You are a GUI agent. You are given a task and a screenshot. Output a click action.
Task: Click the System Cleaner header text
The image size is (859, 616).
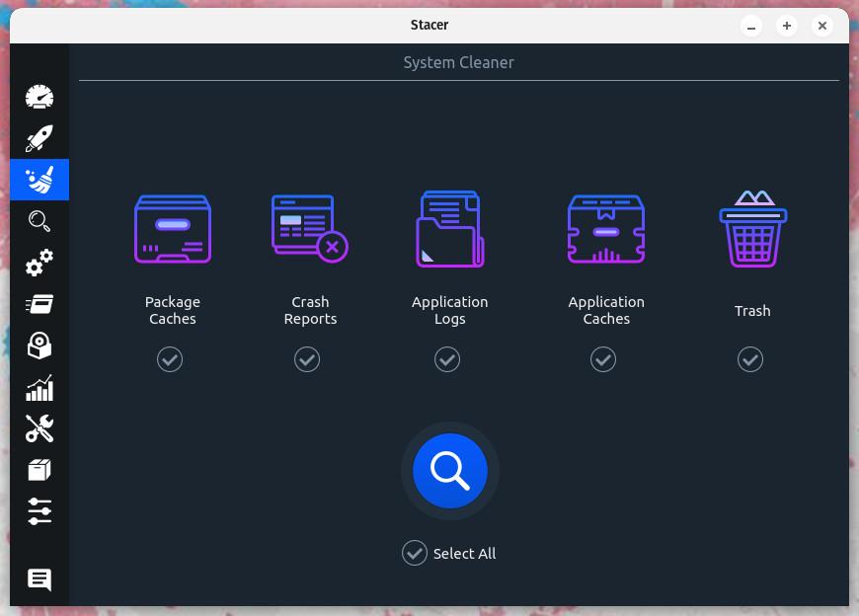click(x=458, y=62)
